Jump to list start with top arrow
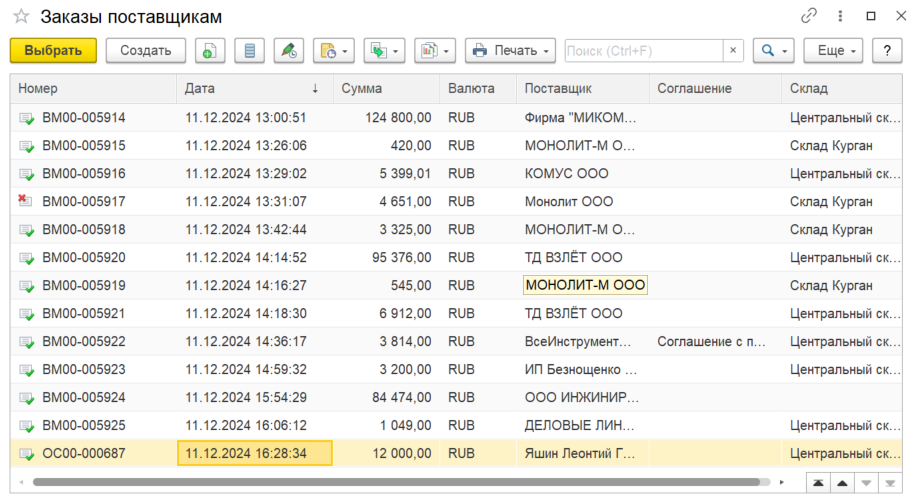Viewport: 914px width, 499px height. point(818,483)
